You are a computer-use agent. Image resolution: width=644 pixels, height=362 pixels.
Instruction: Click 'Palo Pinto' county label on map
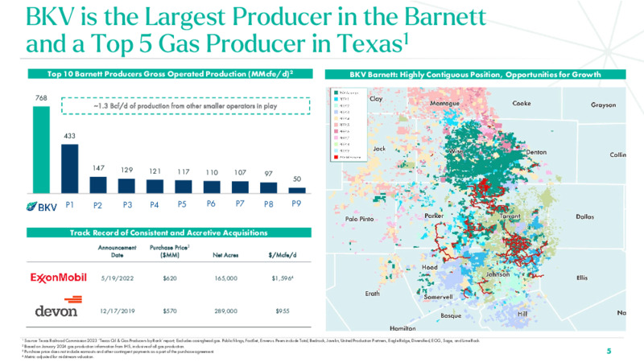359,219
